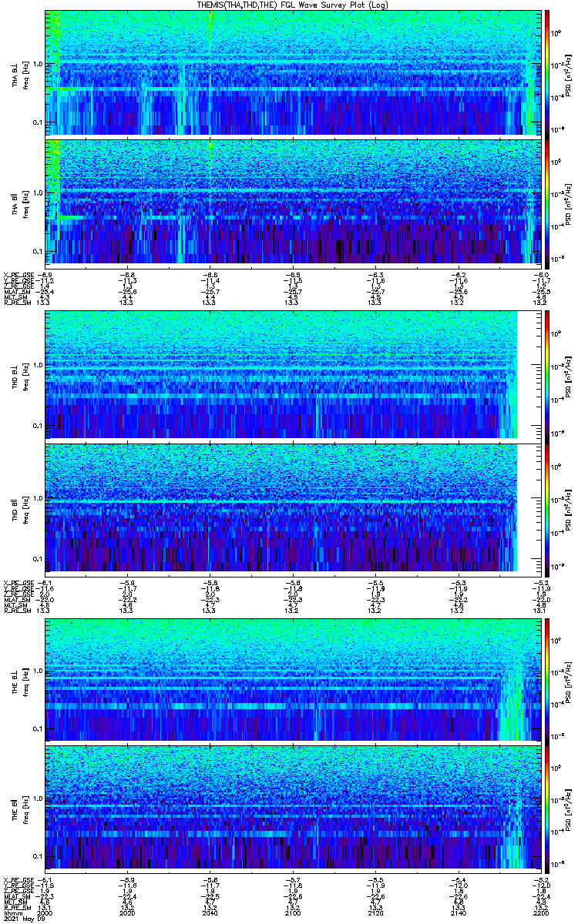This screenshot has height=924, width=578.
Task: Click the 'PSD [nT²/Hz]' label of THE B∥ color bar
Action: click(570, 808)
